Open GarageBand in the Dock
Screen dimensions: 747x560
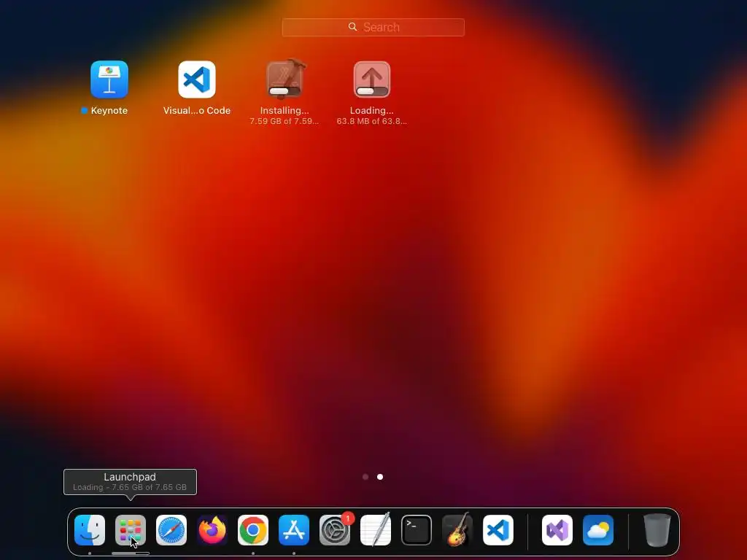[457, 530]
